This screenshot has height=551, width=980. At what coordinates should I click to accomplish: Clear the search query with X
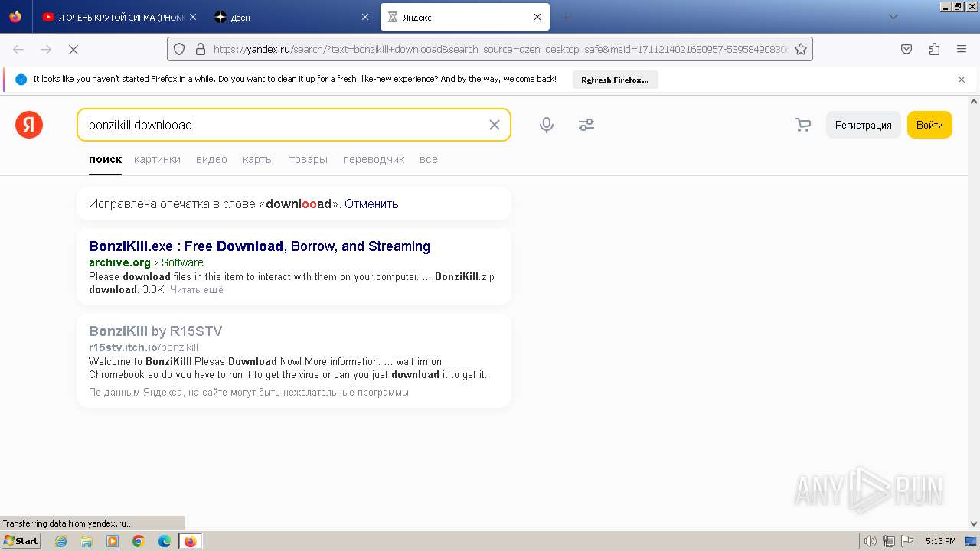click(495, 125)
